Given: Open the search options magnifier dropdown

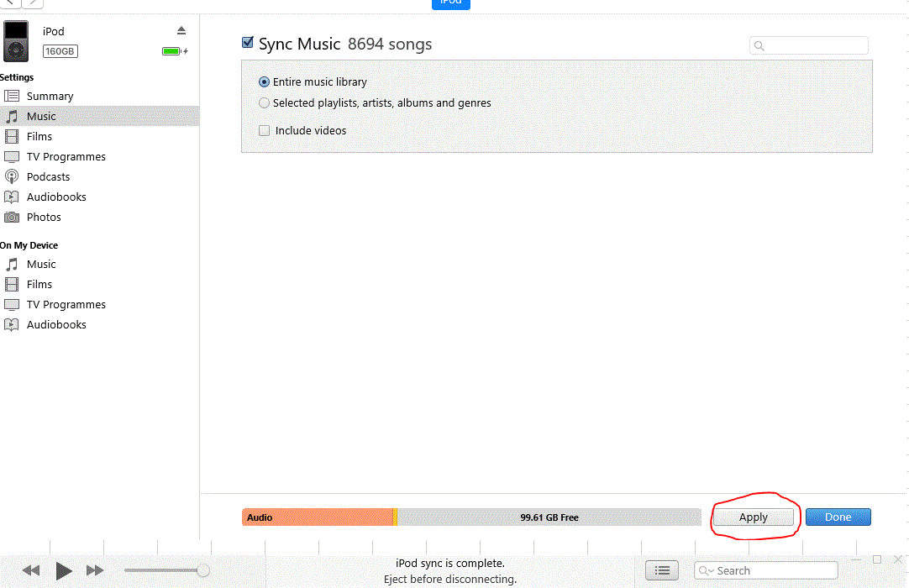Looking at the screenshot, I should click(x=706, y=570).
